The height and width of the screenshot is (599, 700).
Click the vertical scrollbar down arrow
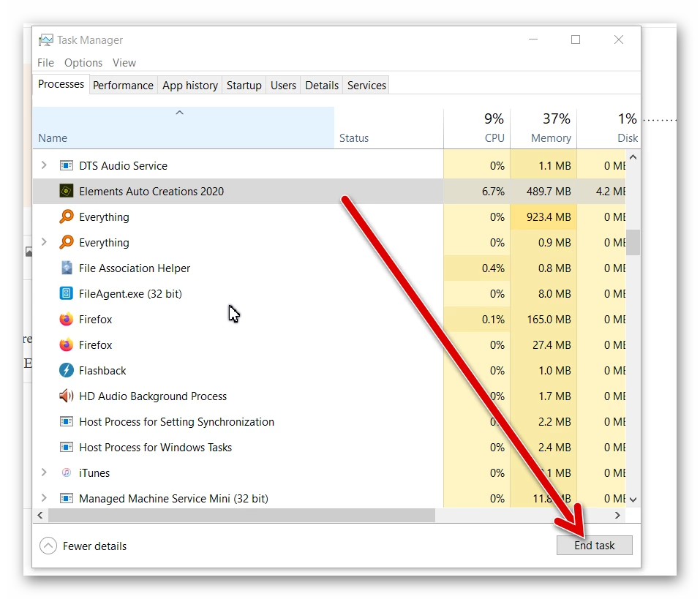[x=633, y=500]
